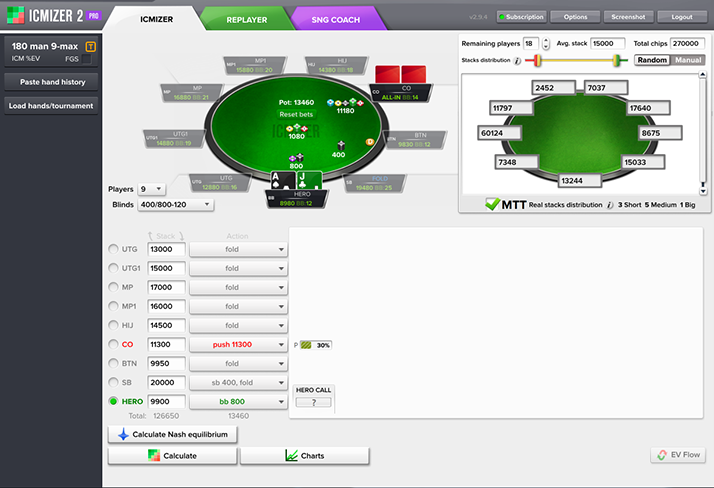Click the Real stacks distribution info icon

point(610,205)
